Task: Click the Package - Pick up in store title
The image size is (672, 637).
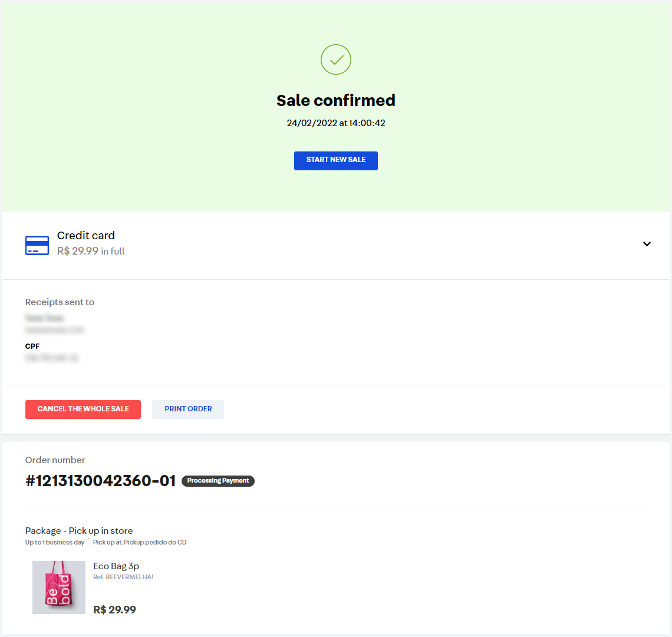Action: pyautogui.click(x=79, y=531)
